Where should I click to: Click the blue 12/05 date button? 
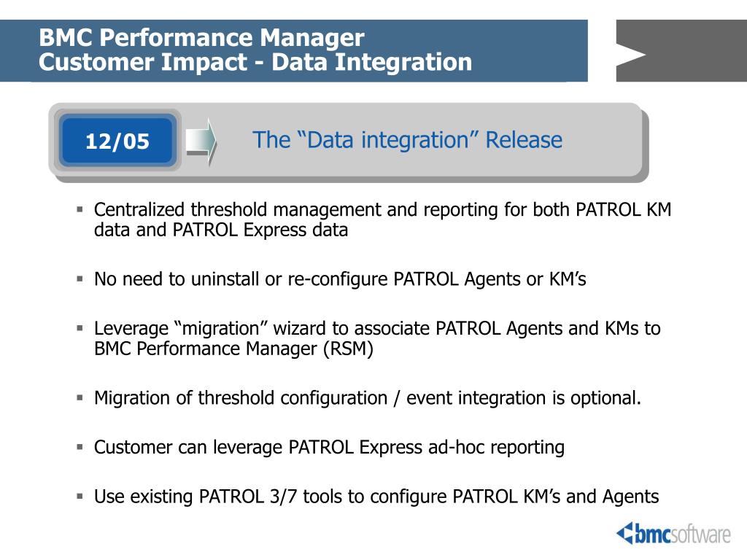[x=117, y=141]
